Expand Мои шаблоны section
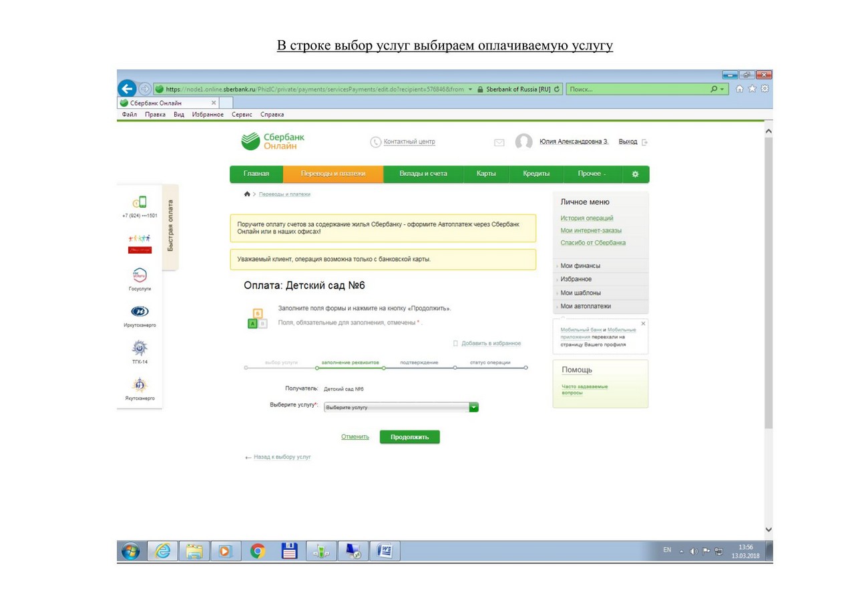Viewport: 868px width, 614px height. tap(601, 293)
